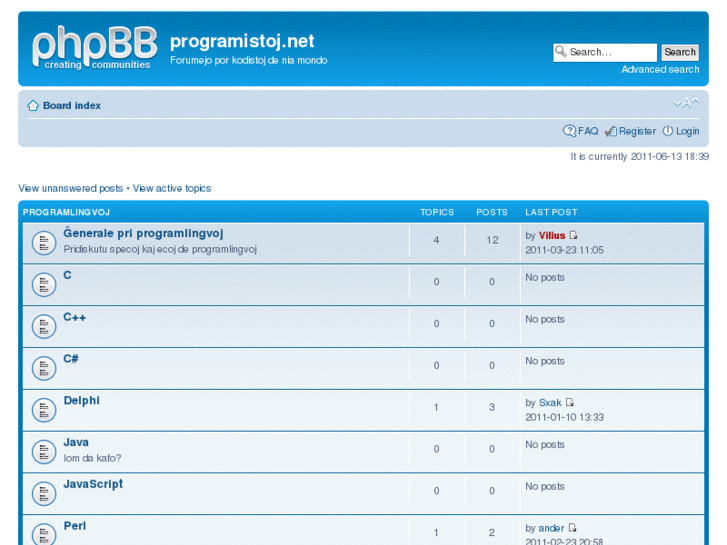Screen dimensions: 727x545
Task: Click the phpBB logo
Action: point(95,48)
